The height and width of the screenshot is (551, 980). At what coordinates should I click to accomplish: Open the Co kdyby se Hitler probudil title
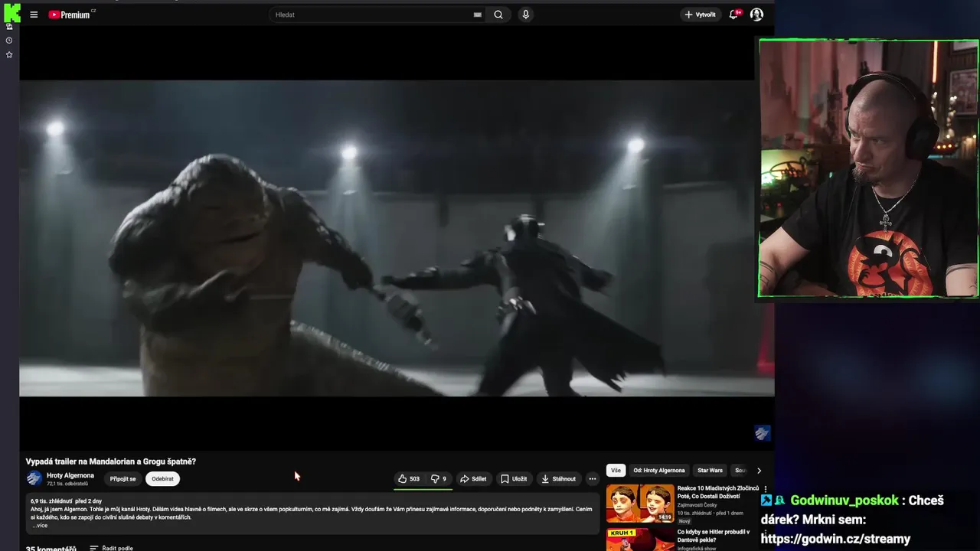(714, 535)
